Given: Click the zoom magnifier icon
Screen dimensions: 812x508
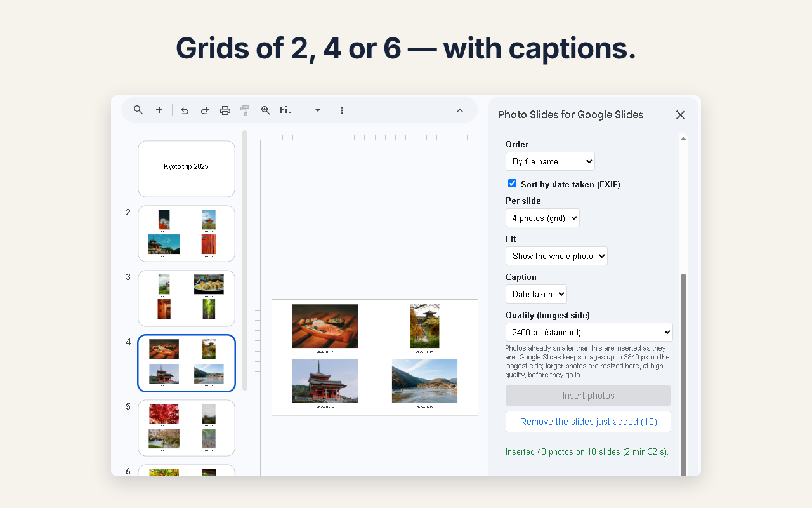Looking at the screenshot, I should (x=266, y=110).
